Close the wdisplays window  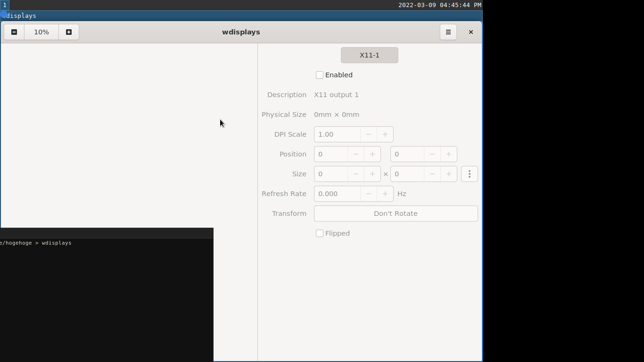point(471,32)
